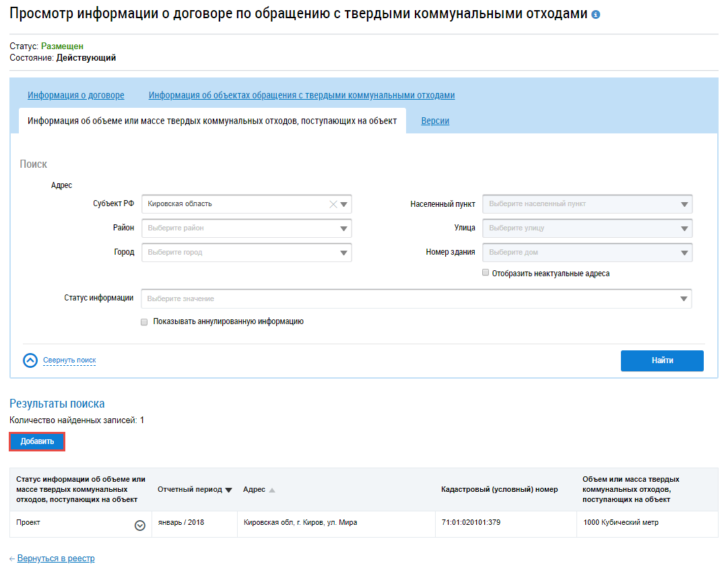The height and width of the screenshot is (570, 728).
Task: Open the row actions menu for Проект
Action: click(x=140, y=526)
